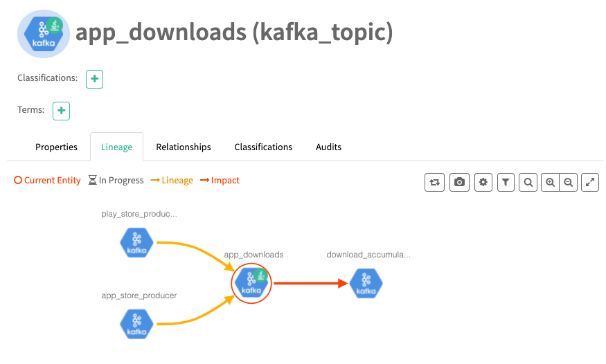Open the Audits tab

coord(328,147)
